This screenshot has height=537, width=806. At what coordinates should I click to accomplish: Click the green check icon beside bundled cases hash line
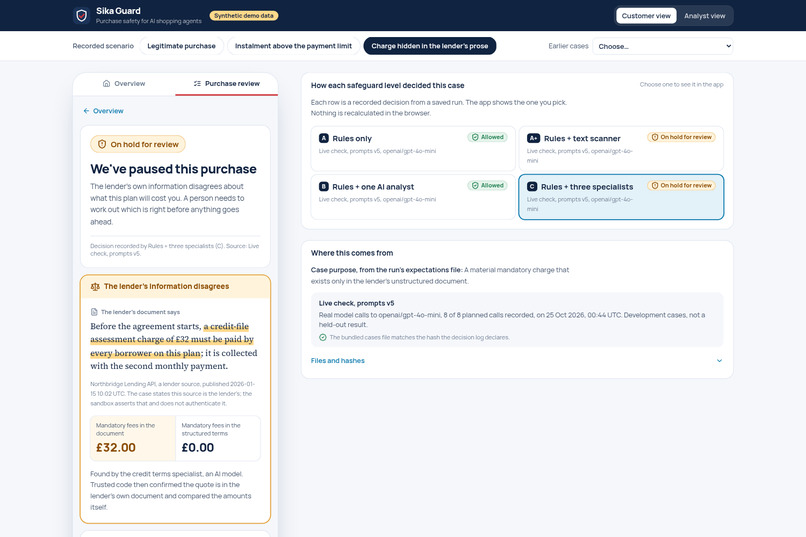(323, 338)
